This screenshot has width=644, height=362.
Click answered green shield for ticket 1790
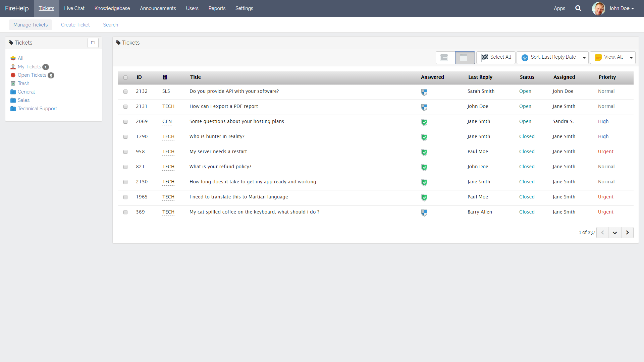pyautogui.click(x=424, y=137)
